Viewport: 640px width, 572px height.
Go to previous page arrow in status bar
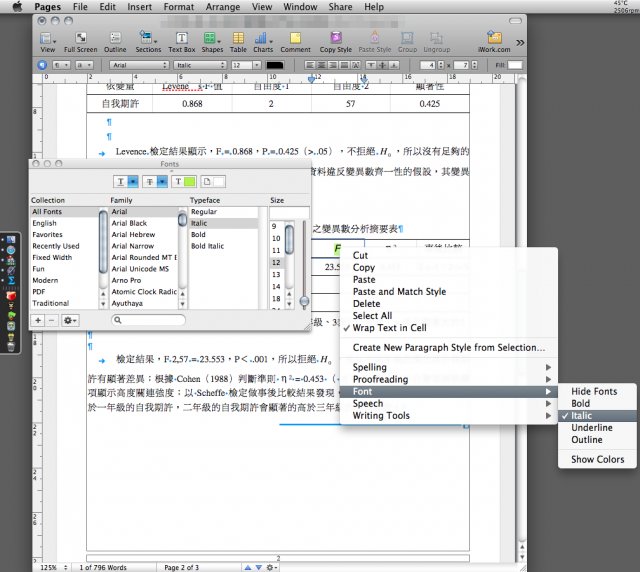tap(248, 568)
